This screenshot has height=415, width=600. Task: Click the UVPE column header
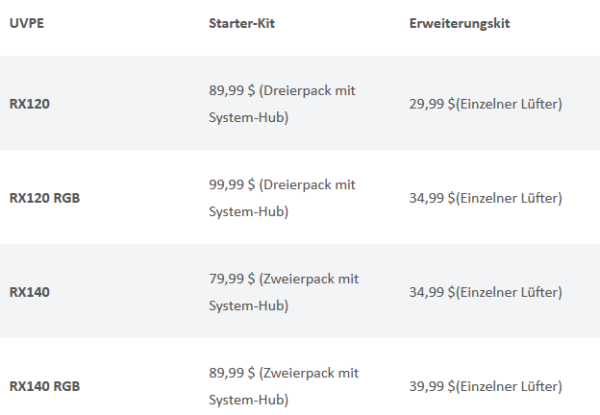click(x=25, y=24)
